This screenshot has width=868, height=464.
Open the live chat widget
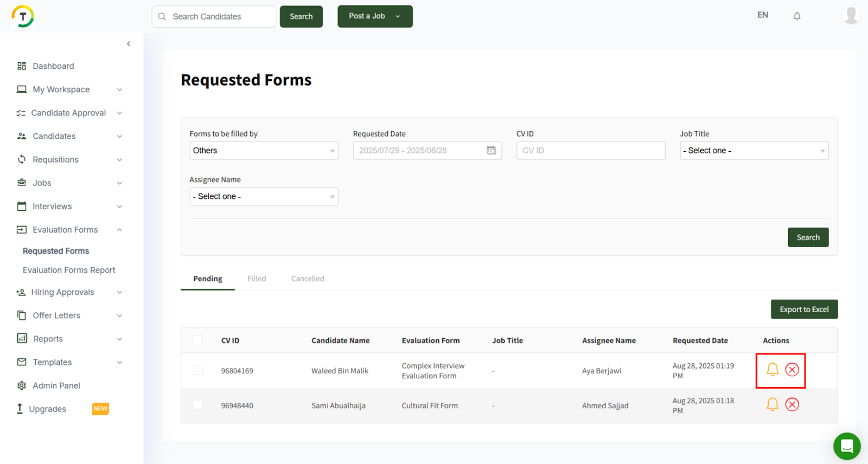tap(846, 446)
